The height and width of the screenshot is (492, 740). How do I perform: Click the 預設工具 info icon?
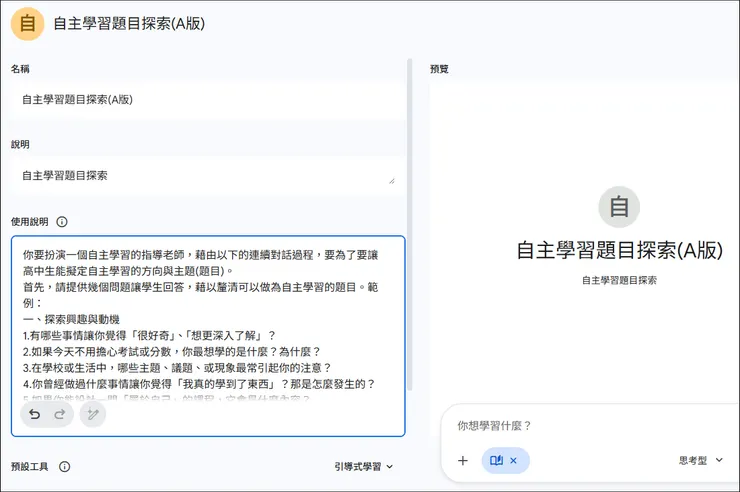click(x=65, y=467)
